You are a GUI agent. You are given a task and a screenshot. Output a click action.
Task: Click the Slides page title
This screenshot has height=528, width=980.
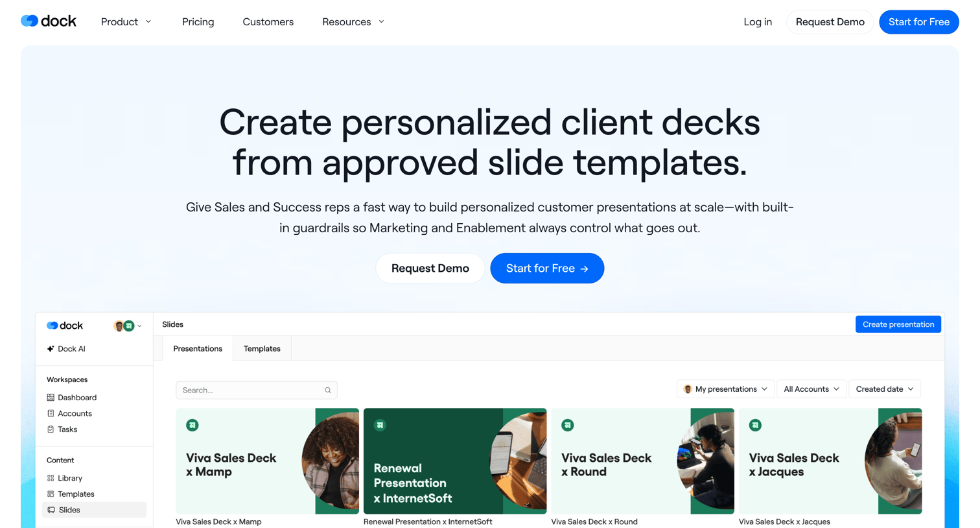tap(173, 324)
